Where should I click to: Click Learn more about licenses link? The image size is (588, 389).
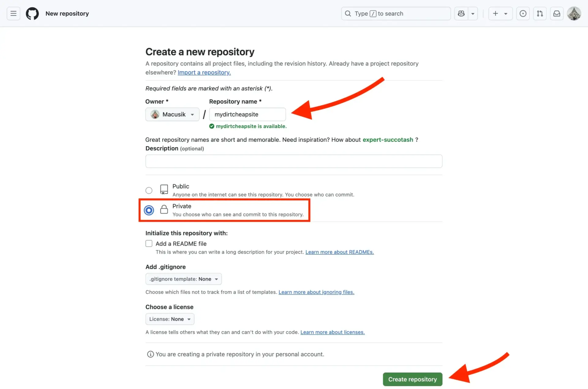click(x=332, y=332)
